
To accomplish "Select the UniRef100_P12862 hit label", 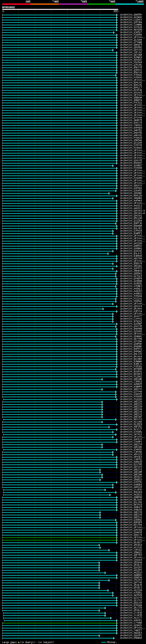I will (x=131, y=377).
